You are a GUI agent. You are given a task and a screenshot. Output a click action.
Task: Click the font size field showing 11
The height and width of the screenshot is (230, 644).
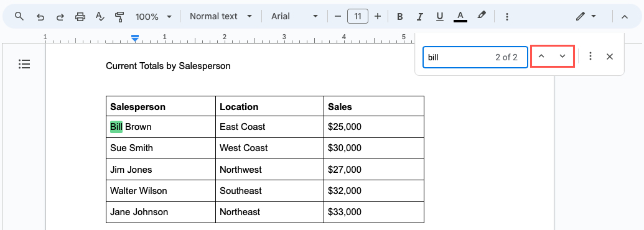tap(358, 16)
